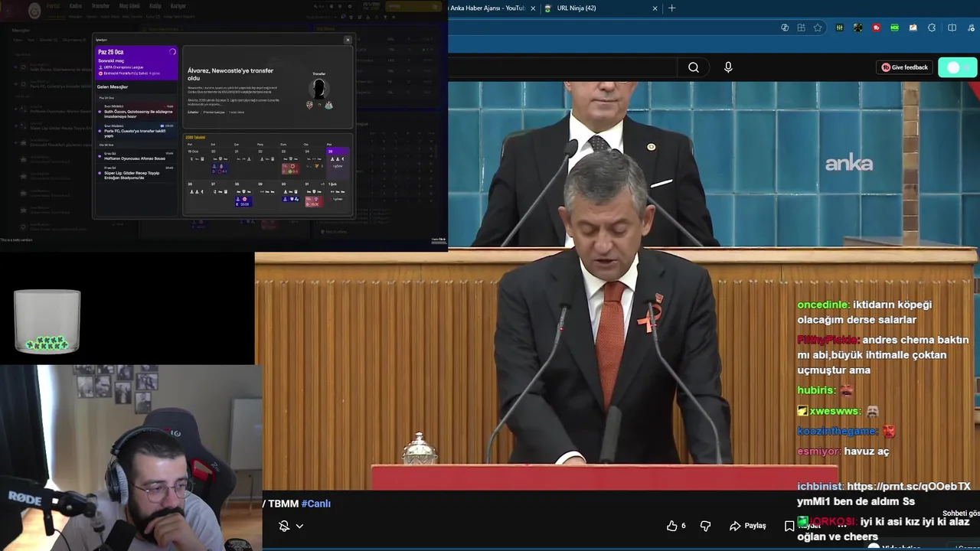Image resolution: width=980 pixels, height=551 pixels.
Task: Click the Copilot icon in address bar
Action: 785,28
